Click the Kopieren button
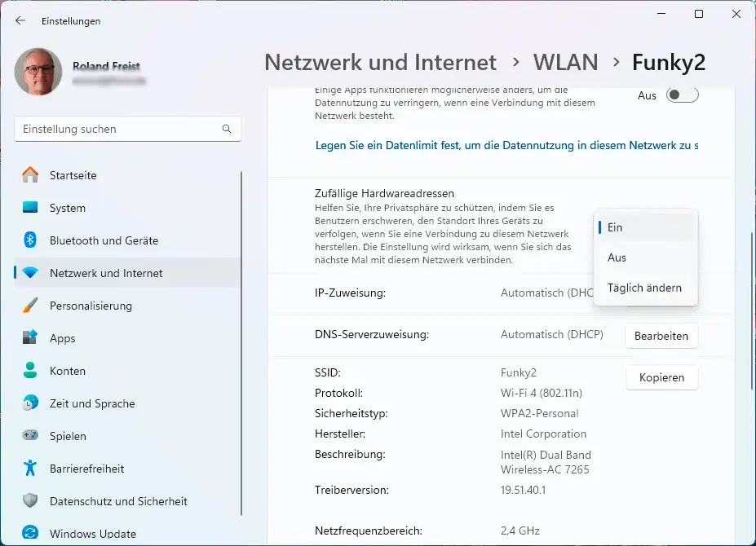Screen dimensions: 756x546 (x=661, y=377)
